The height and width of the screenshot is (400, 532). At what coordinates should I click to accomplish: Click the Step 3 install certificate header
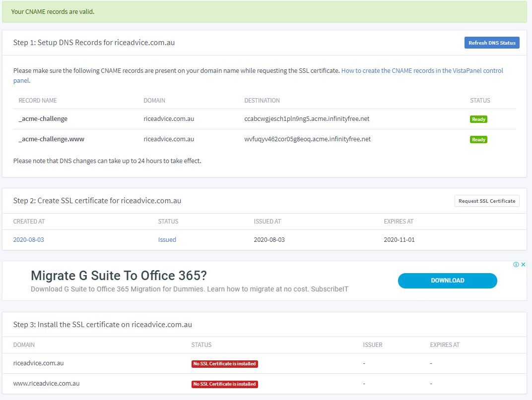(x=102, y=324)
